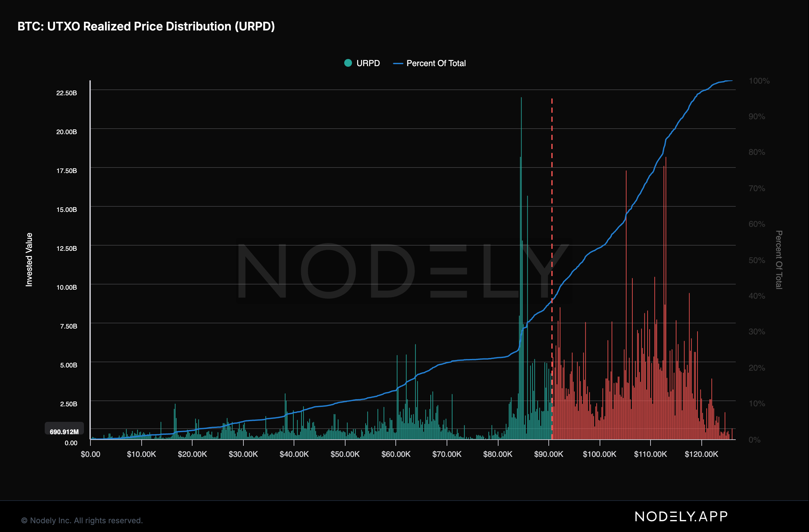Image resolution: width=809 pixels, height=532 pixels.
Task: Click the 690.912M value label
Action: pyautogui.click(x=64, y=432)
